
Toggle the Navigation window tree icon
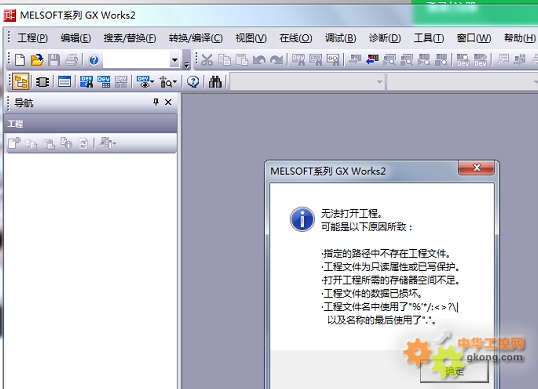pyautogui.click(x=21, y=82)
